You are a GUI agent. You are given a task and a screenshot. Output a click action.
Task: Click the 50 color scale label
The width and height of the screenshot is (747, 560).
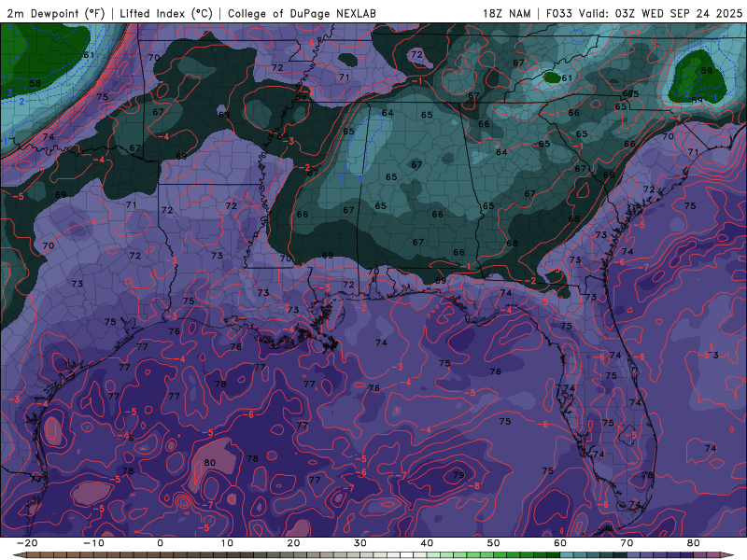(494, 543)
